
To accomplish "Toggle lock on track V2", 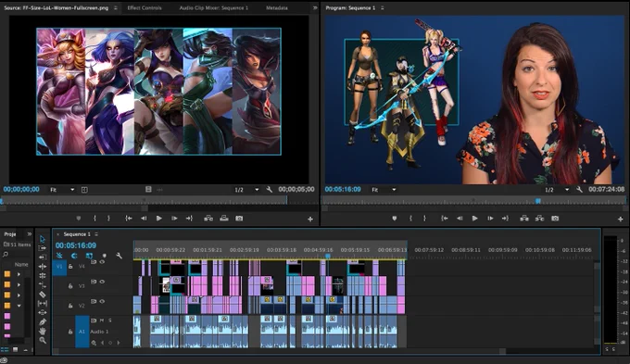I will tap(70, 306).
